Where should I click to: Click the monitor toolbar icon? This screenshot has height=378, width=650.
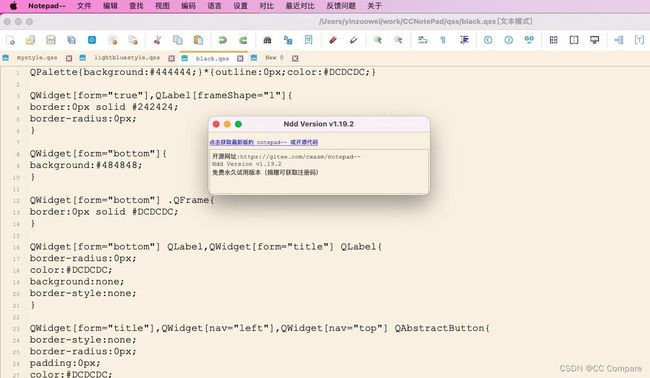click(594, 40)
